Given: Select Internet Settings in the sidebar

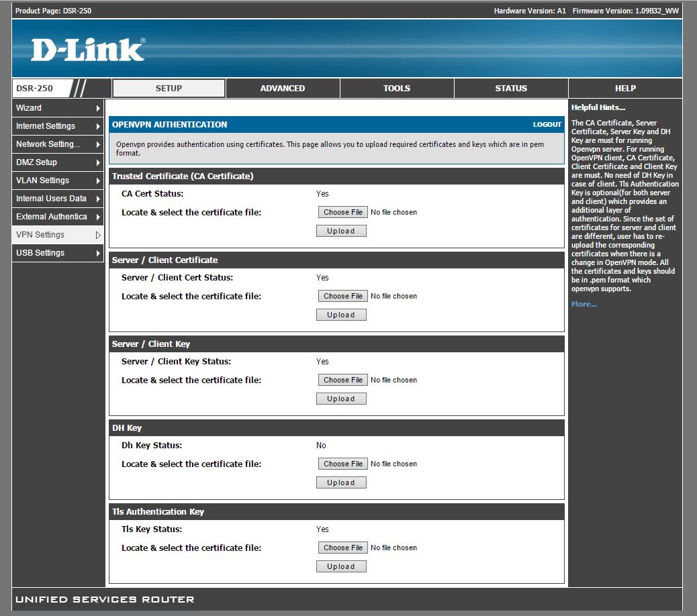Looking at the screenshot, I should [58, 126].
